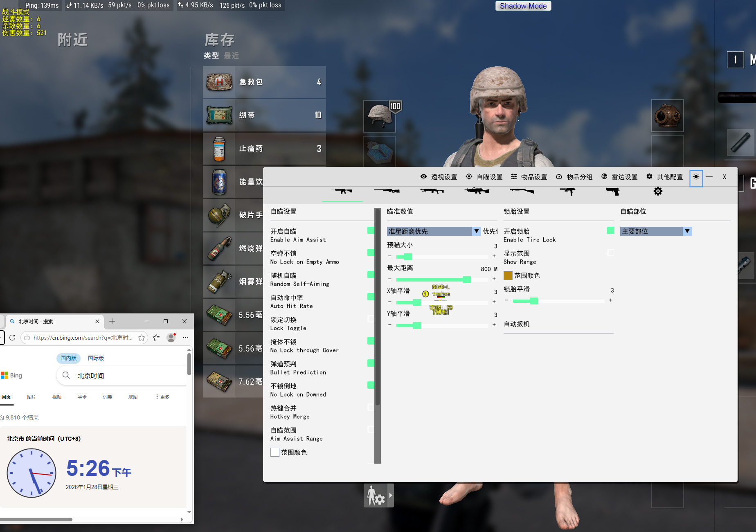Click the favorites star in address bar
The height and width of the screenshot is (532, 756).
[142, 338]
